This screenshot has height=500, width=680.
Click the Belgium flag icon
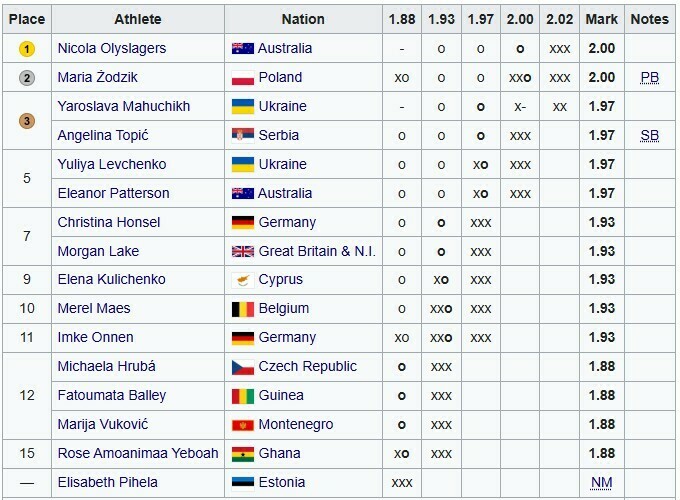point(242,309)
